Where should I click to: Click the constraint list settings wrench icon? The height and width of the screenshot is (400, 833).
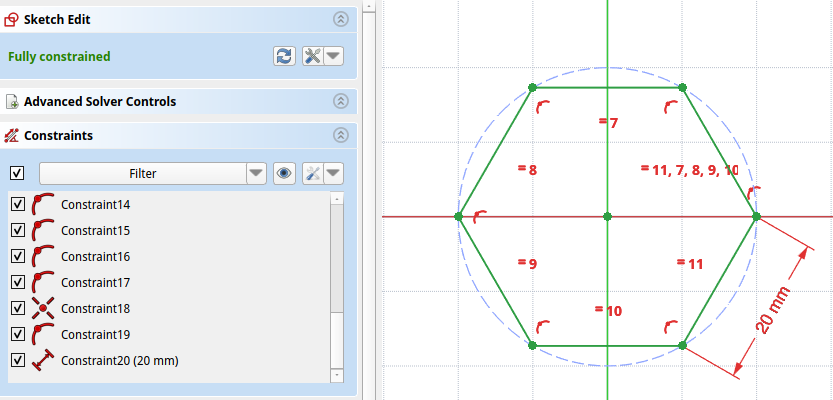click(x=313, y=173)
